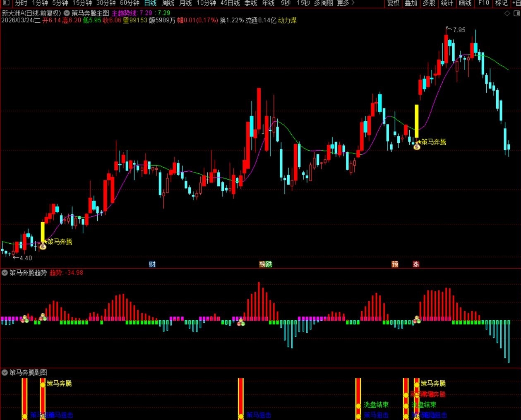Click the colored balls signal below the axis in the trend subchart
This screenshot has width=521, height=420.
point(241,322)
